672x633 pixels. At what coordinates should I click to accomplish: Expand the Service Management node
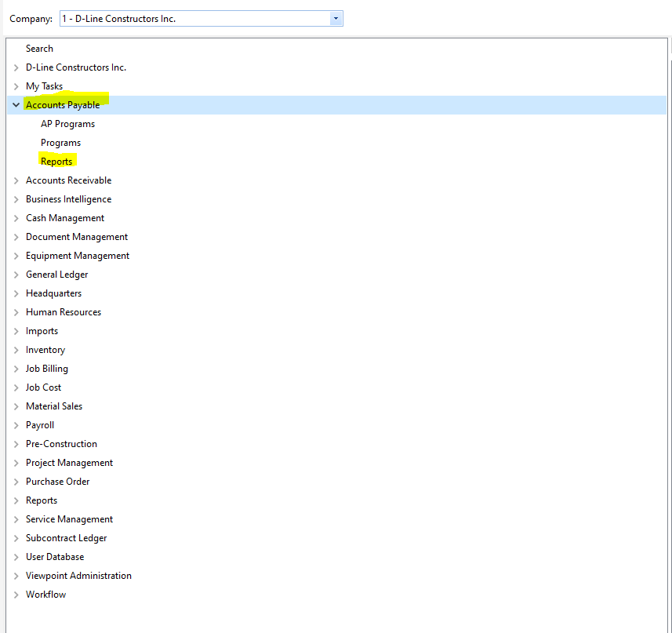[x=16, y=520]
